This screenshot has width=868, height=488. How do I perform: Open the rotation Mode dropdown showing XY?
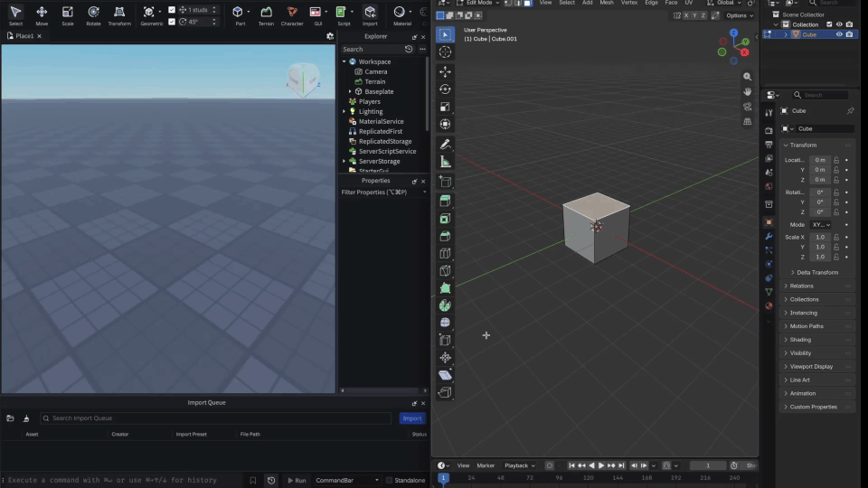(x=821, y=225)
